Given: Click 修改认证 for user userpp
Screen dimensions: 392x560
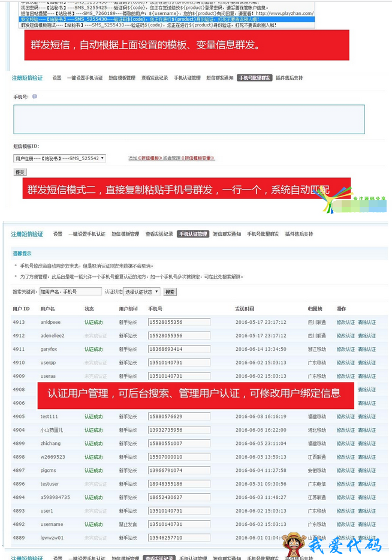Looking at the screenshot, I should click(346, 363).
